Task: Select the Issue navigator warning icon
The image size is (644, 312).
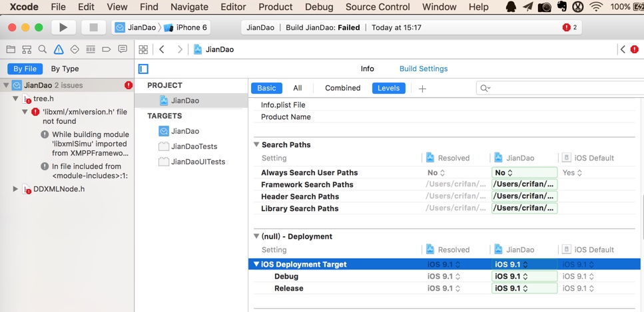Action: point(59,50)
